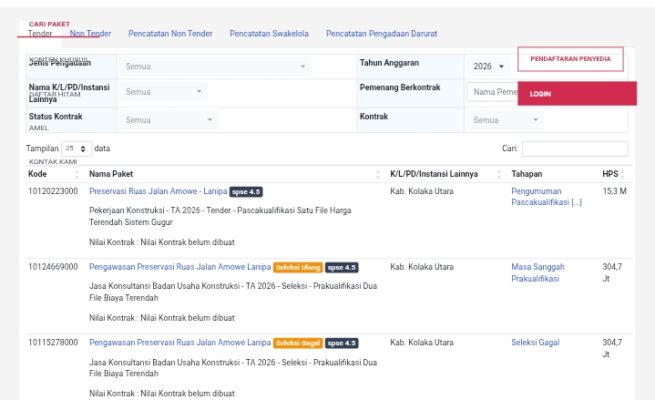Click the Cari search field
This screenshot has width=655, height=400.
pos(574,148)
